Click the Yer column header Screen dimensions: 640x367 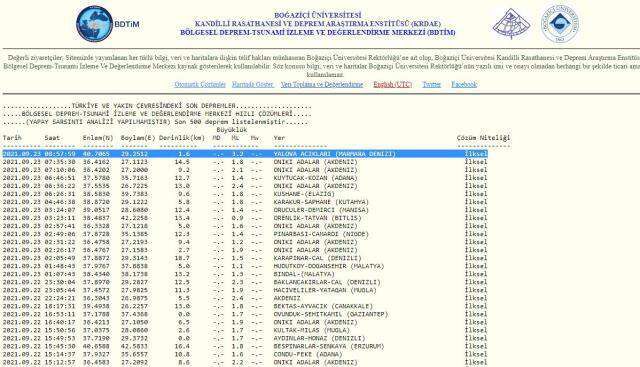click(x=279, y=138)
